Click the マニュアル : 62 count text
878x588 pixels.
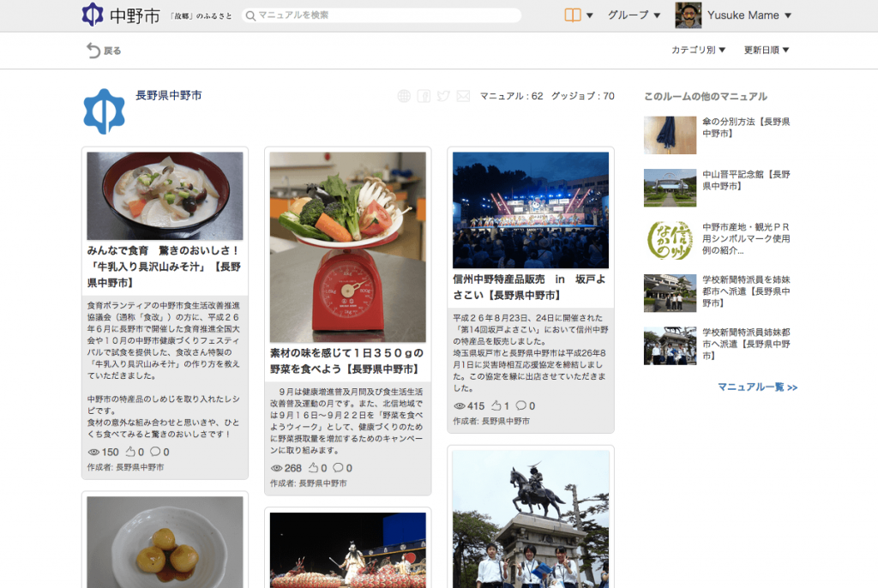(x=511, y=96)
